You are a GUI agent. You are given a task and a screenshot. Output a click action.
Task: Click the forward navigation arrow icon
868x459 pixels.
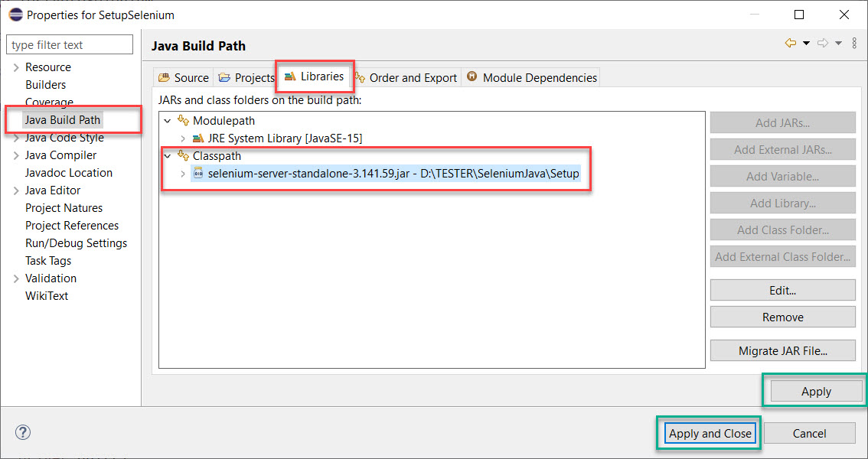click(x=823, y=43)
